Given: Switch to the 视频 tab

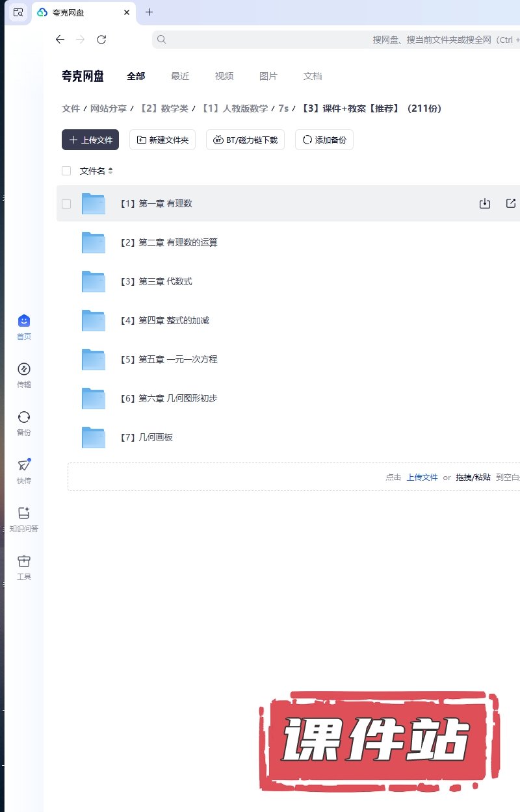Looking at the screenshot, I should [224, 76].
